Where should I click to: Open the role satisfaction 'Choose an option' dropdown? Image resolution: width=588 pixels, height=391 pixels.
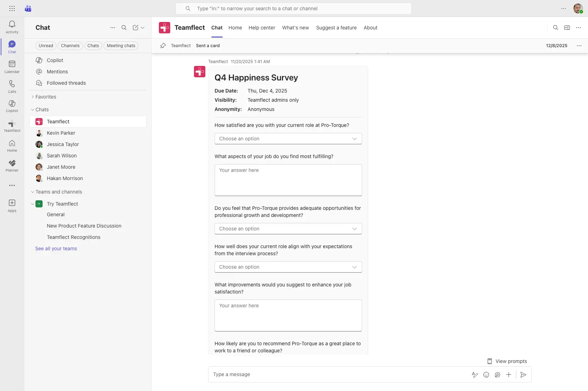(x=288, y=139)
